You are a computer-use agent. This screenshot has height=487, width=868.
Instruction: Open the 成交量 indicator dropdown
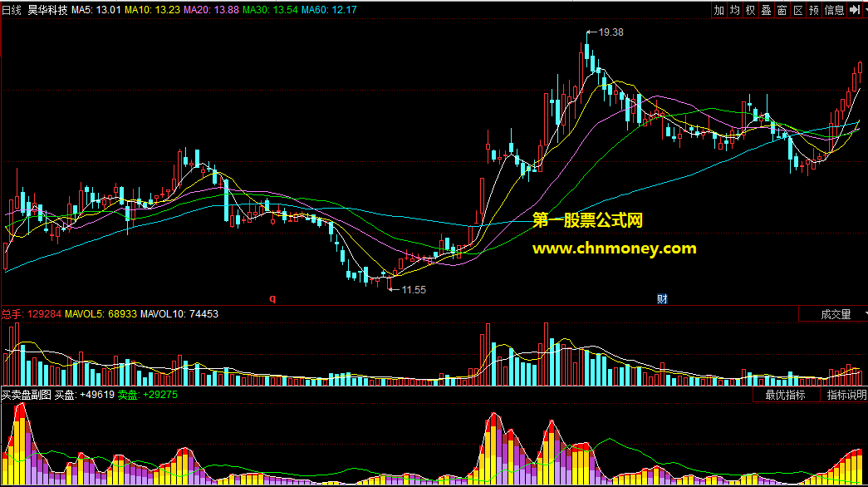point(834,315)
